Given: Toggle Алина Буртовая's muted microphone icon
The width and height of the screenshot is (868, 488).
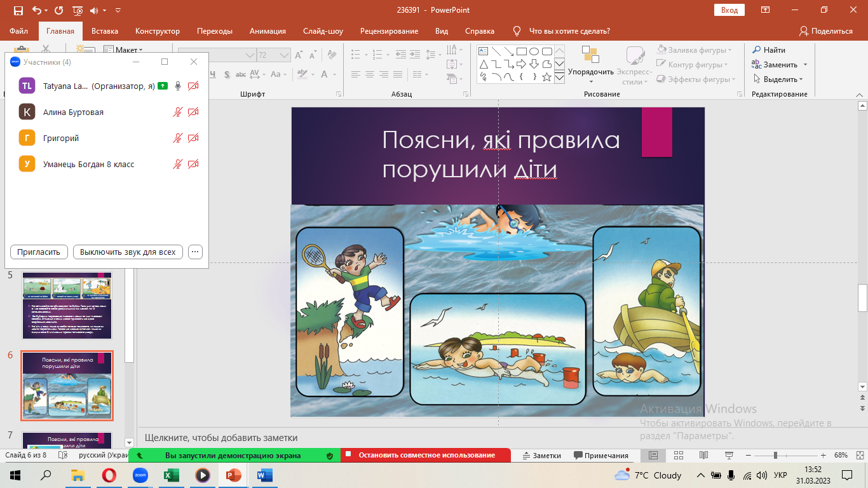Looking at the screenshot, I should pos(178,112).
